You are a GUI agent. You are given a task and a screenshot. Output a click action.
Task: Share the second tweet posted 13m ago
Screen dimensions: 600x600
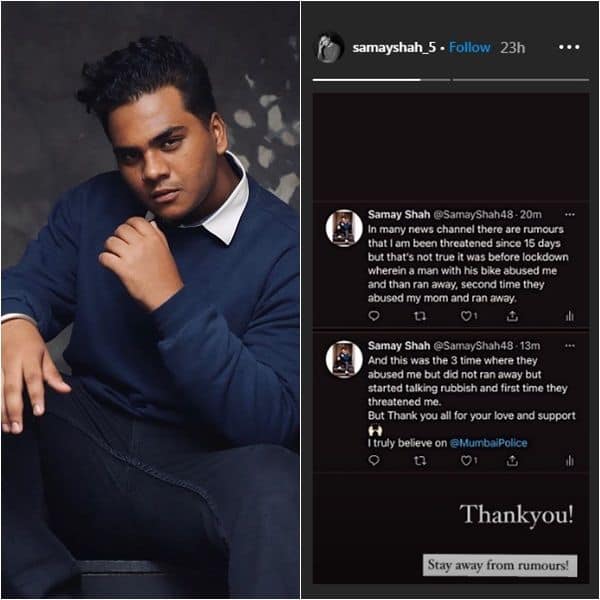(512, 461)
